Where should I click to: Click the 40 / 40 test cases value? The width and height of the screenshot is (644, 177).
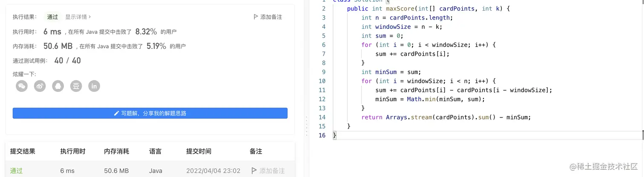68,60
